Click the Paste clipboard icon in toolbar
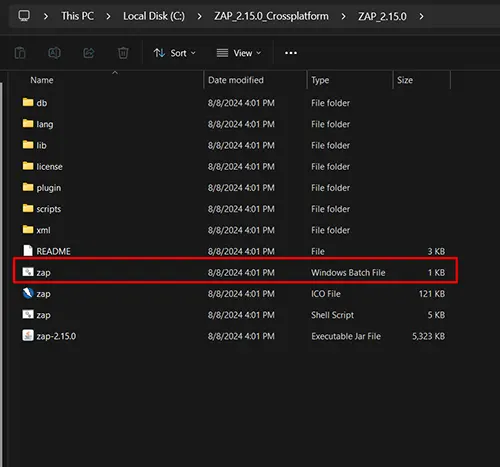Viewport: 500px width, 467px height. pos(20,53)
